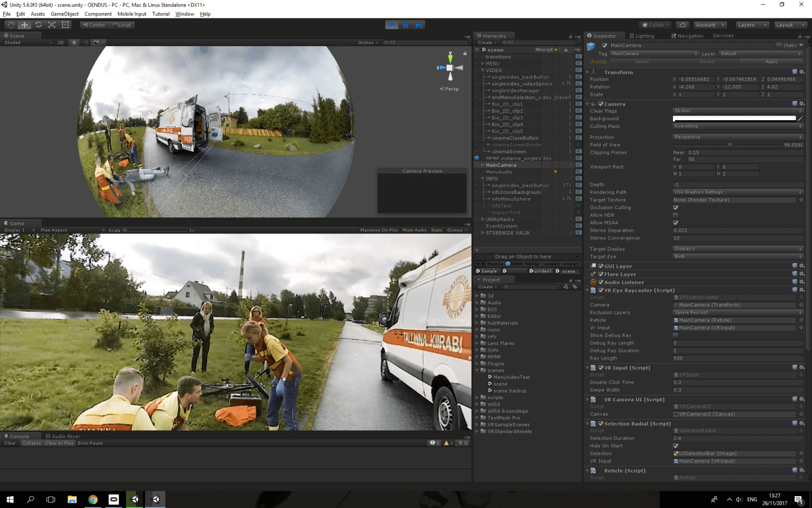This screenshot has width=812, height=508.
Task: Open the Tag dropdown
Action: coord(654,54)
